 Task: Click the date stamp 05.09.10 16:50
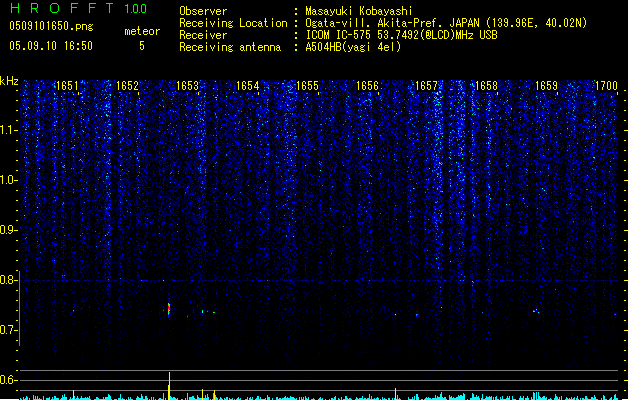[x=51, y=46]
